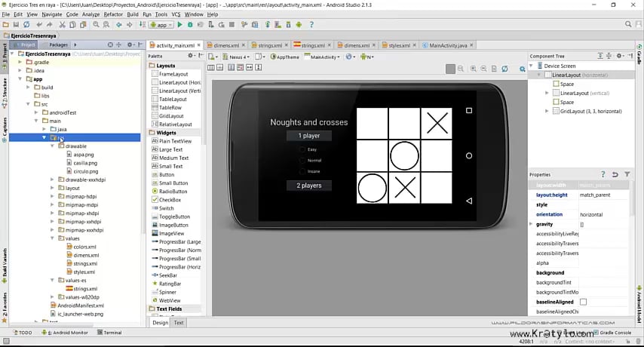Open the Refactor menu
The height and width of the screenshot is (347, 644).
click(113, 14)
